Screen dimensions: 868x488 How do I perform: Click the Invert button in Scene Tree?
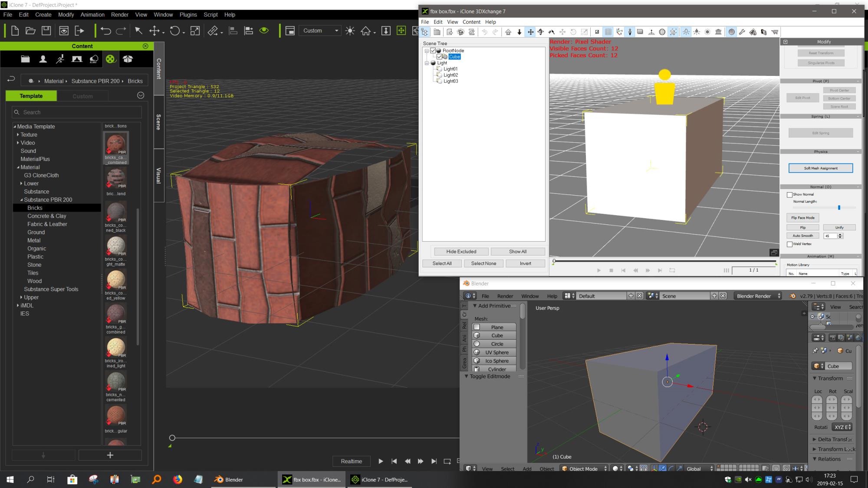click(525, 263)
